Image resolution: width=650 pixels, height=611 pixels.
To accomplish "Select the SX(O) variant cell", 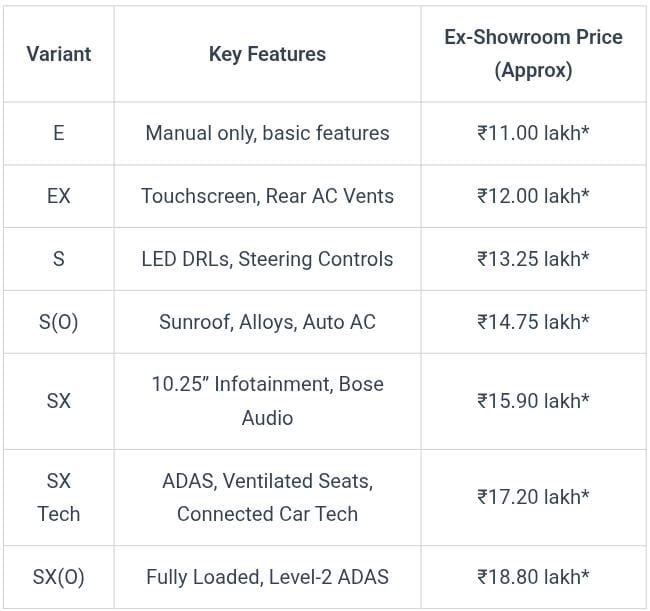I will [59, 577].
